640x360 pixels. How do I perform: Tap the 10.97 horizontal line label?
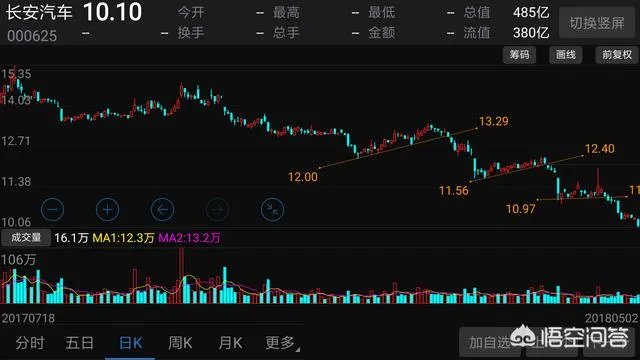(x=520, y=209)
